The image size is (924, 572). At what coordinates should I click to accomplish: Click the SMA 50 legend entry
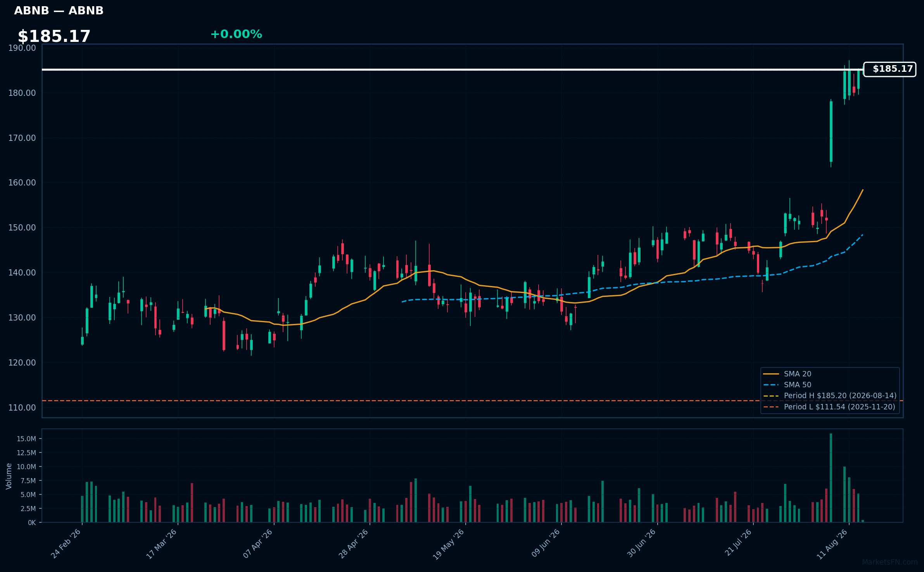pyautogui.click(x=787, y=385)
